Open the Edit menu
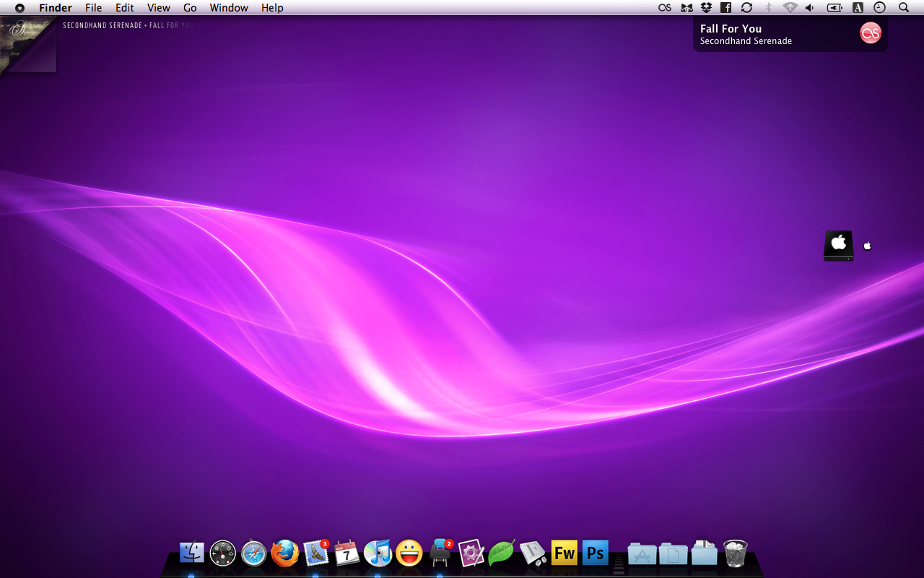Screen dimensions: 924x578 tap(125, 8)
